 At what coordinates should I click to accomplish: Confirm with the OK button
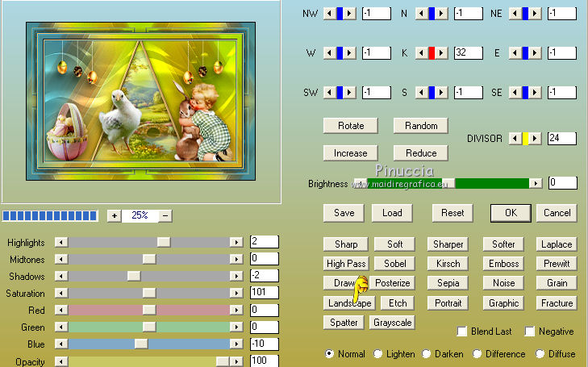[x=511, y=213]
